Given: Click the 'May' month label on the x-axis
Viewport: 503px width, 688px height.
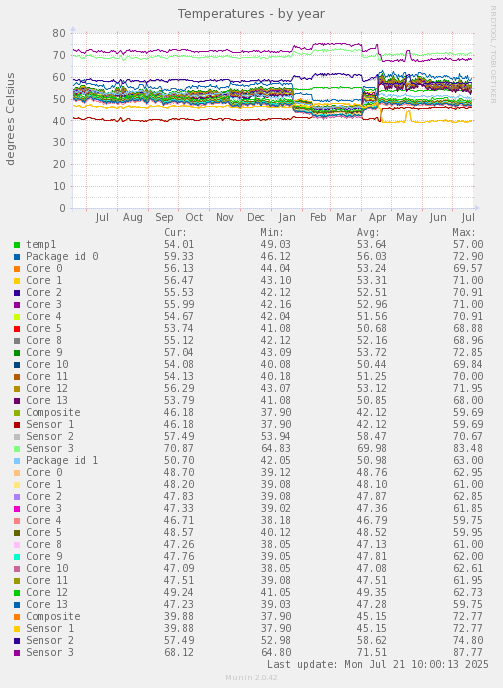Looking at the screenshot, I should click(x=407, y=218).
